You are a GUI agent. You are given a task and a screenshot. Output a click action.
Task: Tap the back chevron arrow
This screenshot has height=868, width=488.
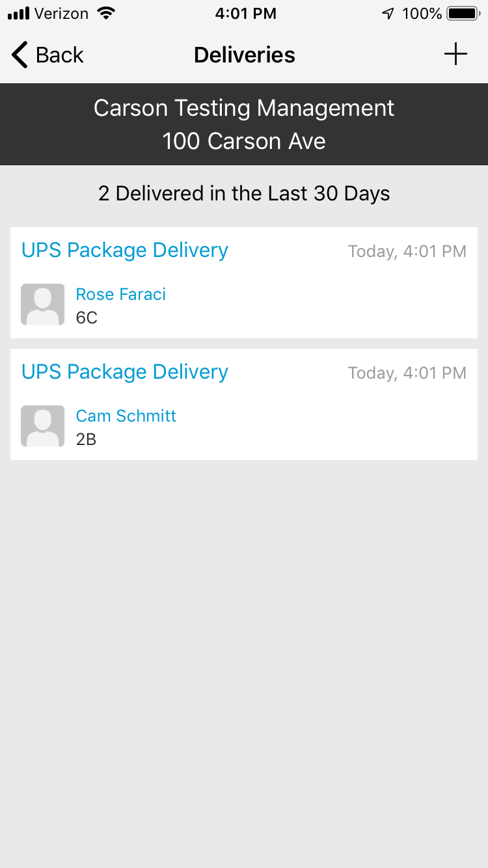point(20,55)
